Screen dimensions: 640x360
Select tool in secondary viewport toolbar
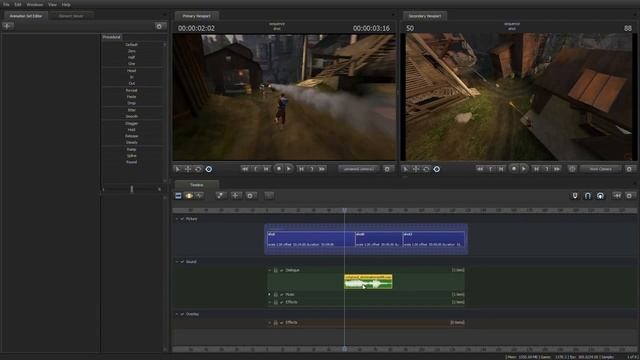(x=405, y=169)
